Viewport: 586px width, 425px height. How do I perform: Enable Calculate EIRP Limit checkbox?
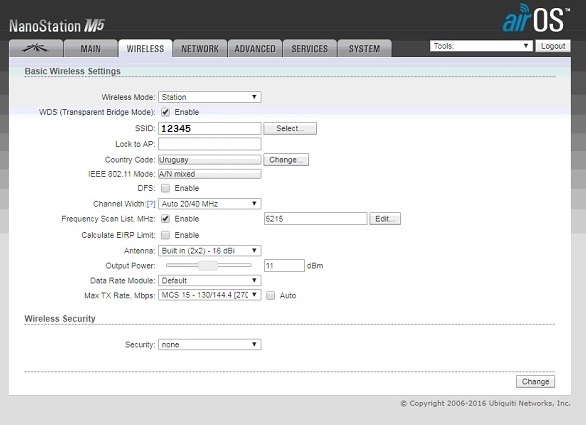pos(165,235)
